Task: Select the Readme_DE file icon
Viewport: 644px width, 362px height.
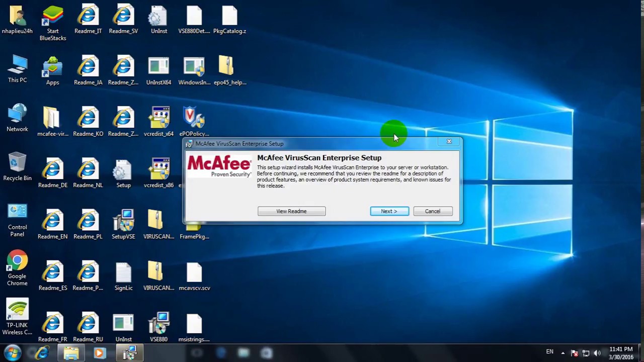Action: (53, 170)
